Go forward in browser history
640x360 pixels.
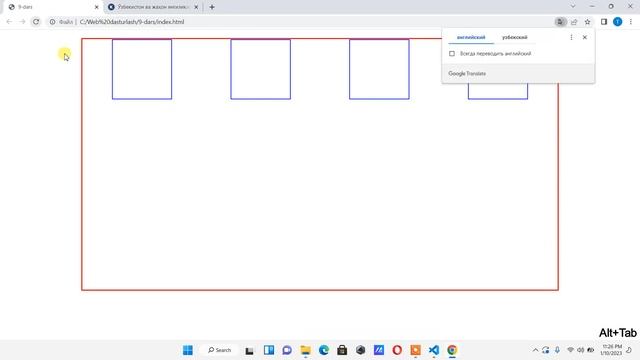coord(22,22)
